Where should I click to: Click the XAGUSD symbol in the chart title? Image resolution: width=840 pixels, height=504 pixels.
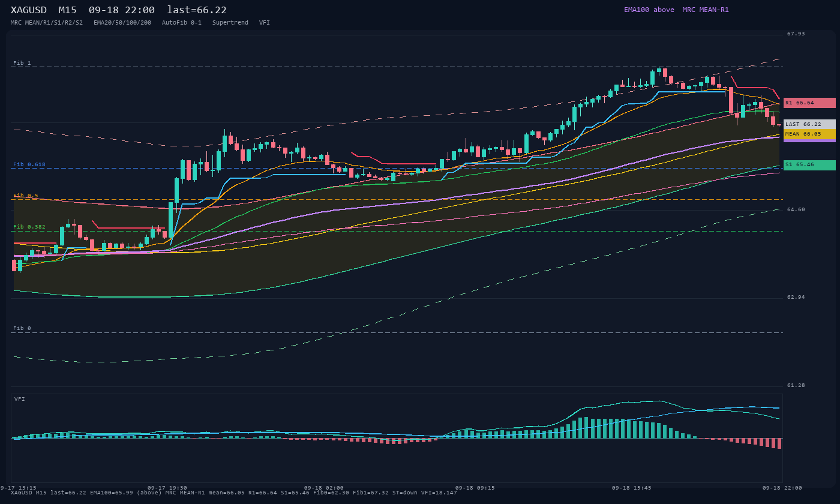click(x=29, y=10)
